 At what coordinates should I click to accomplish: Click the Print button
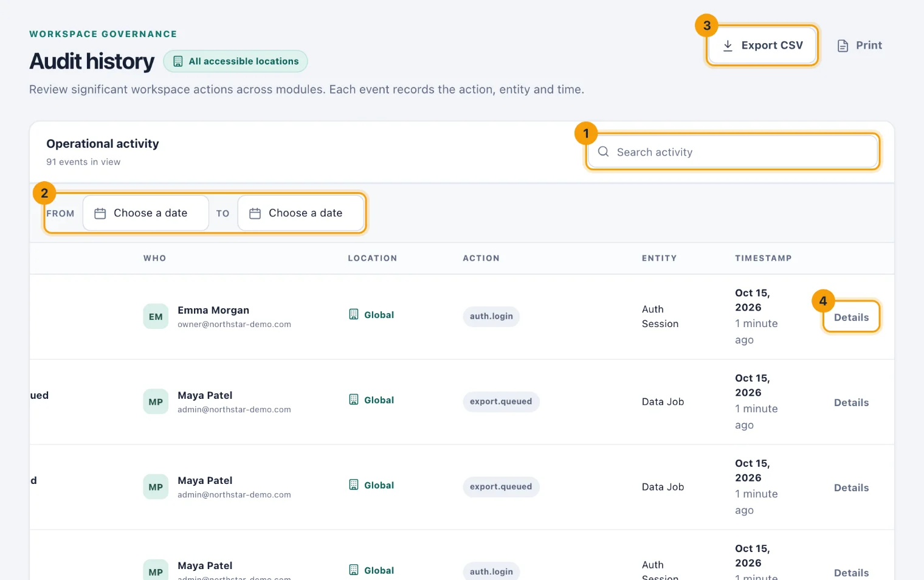click(x=860, y=46)
